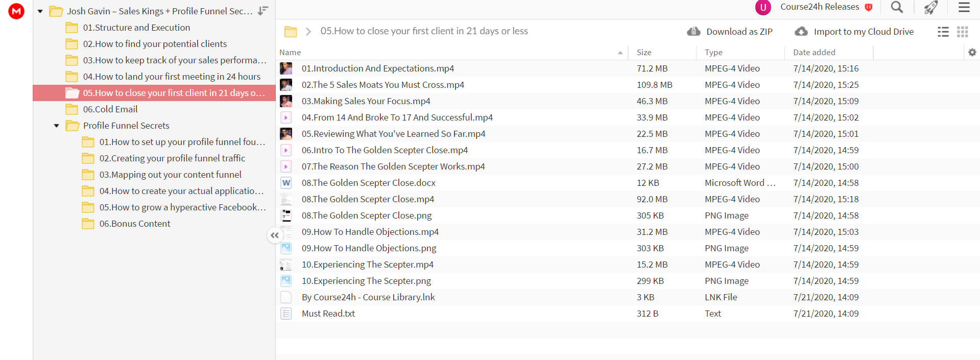Screen dimensions: 980x360
Task: Click the breadcrumb root folder icon
Action: [291, 32]
